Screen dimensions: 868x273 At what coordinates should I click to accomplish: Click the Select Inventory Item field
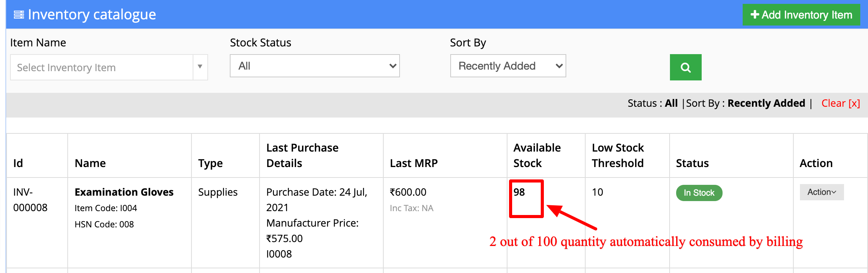102,67
